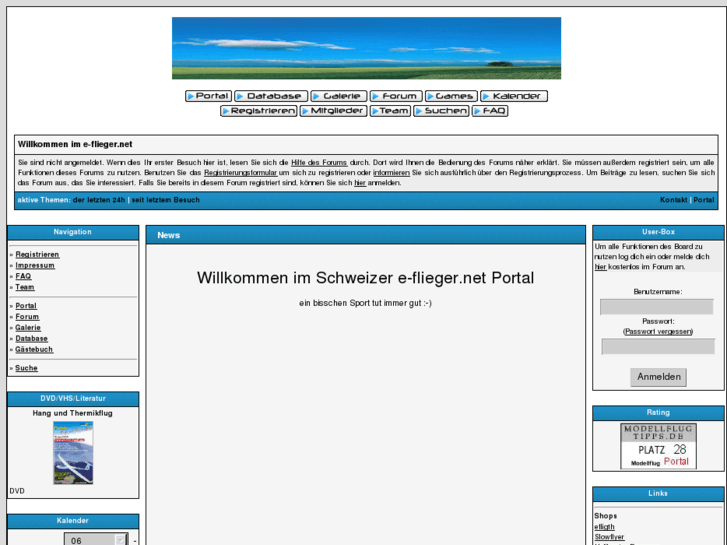The width and height of the screenshot is (727, 545).
Task: Open the Kontakt link in blue bar
Action: [x=673, y=200]
